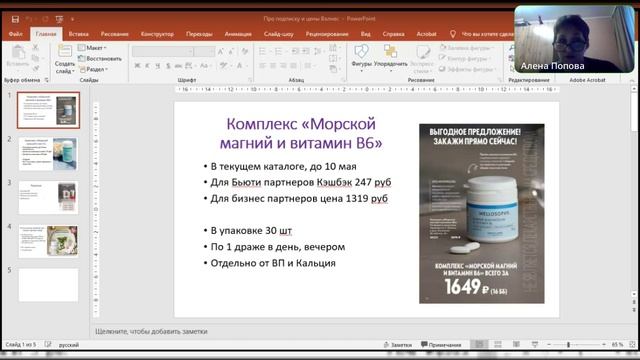Open the font name combo box

[162, 51]
